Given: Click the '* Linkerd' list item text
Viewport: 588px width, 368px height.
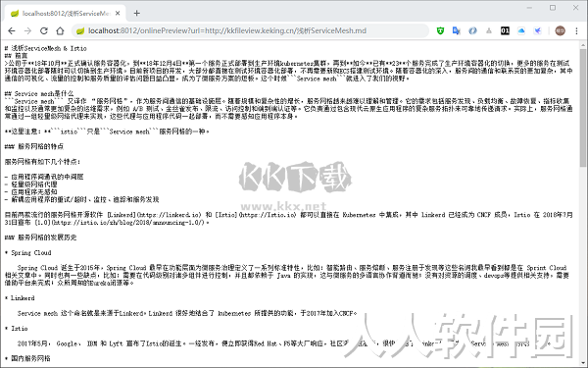Looking at the screenshot, I should pyautogui.click(x=20, y=298).
